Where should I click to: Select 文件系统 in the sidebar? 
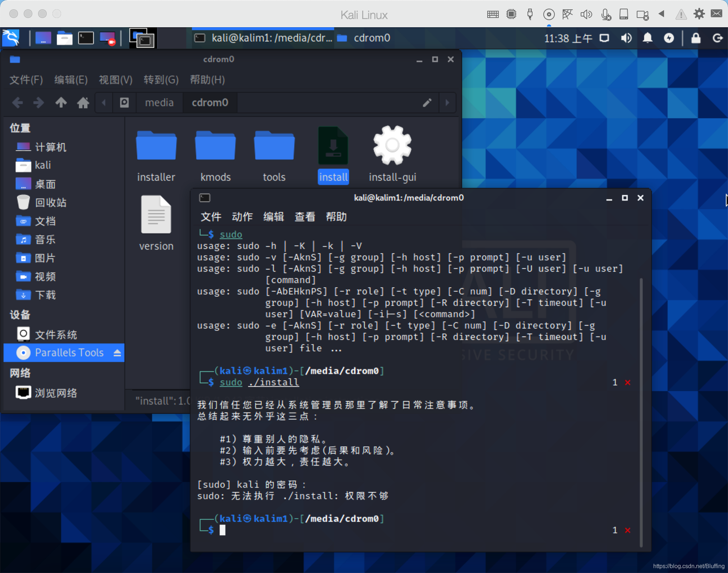click(56, 335)
